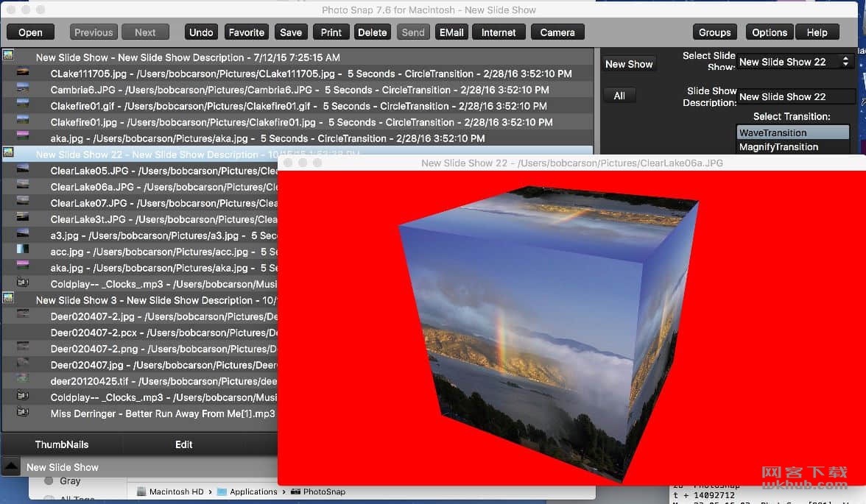
Task: Click thumbnail icon of deer20120425.tif
Action: tap(23, 379)
